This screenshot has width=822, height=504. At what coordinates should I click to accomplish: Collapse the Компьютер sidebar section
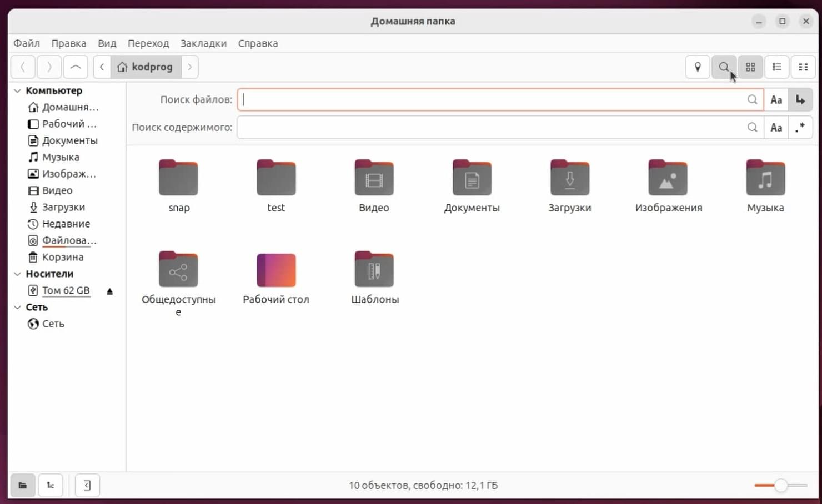point(18,90)
